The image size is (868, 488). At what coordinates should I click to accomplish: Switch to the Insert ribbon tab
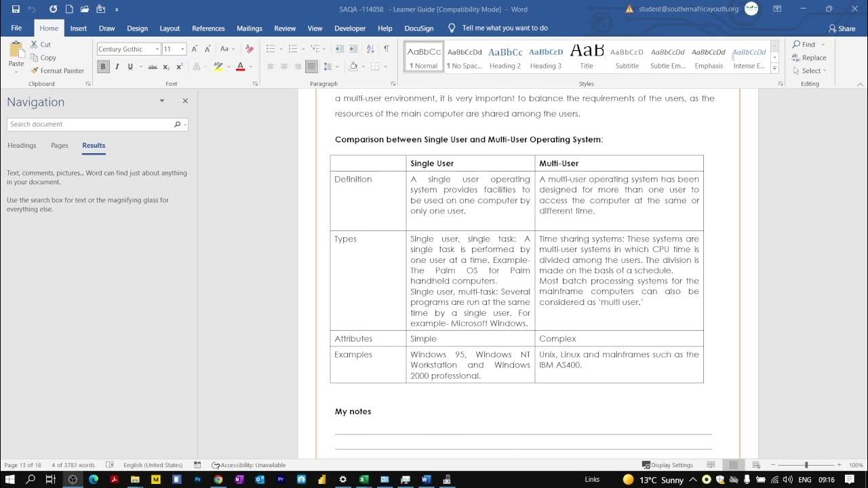point(79,28)
